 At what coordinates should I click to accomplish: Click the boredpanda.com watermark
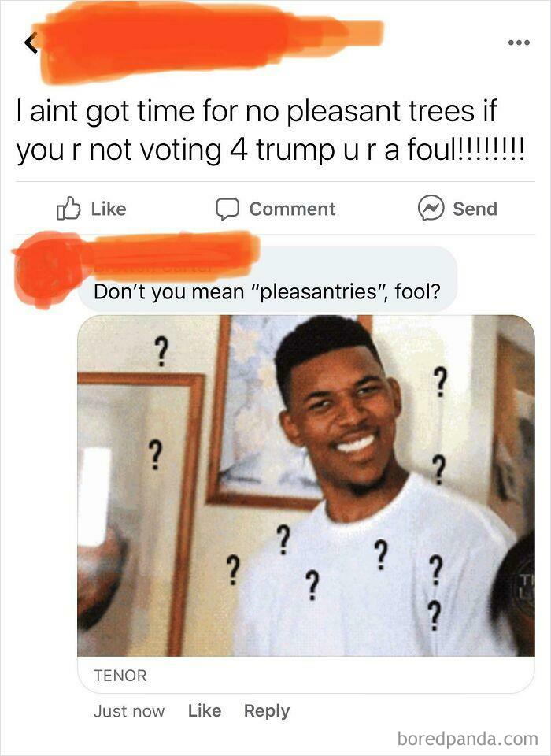[x=468, y=738]
